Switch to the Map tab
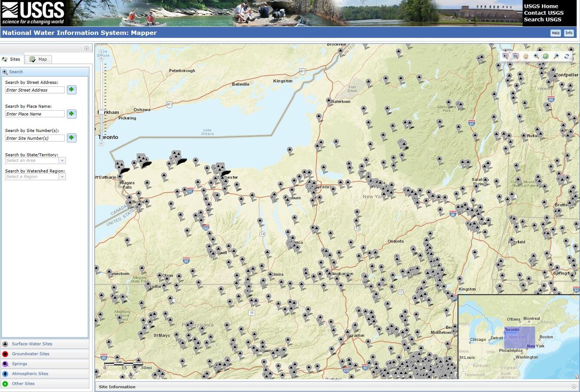580x392 pixels. (x=38, y=59)
